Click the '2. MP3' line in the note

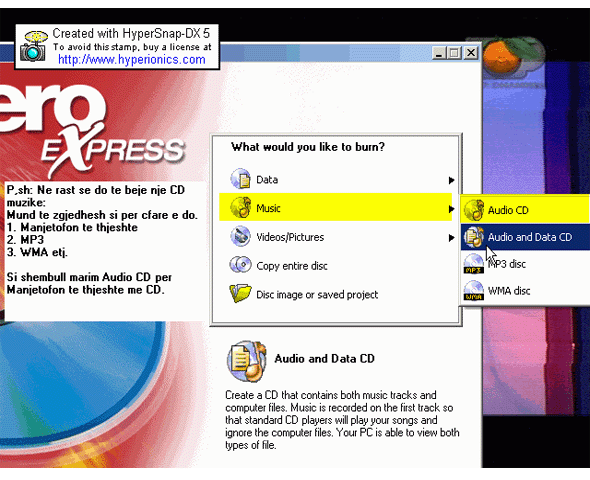(25, 240)
